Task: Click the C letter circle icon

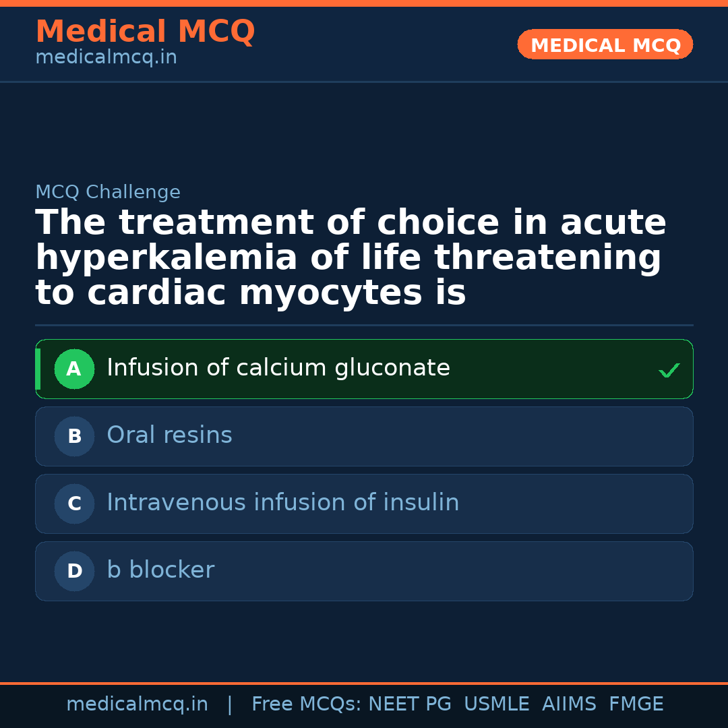Action: coord(74,504)
